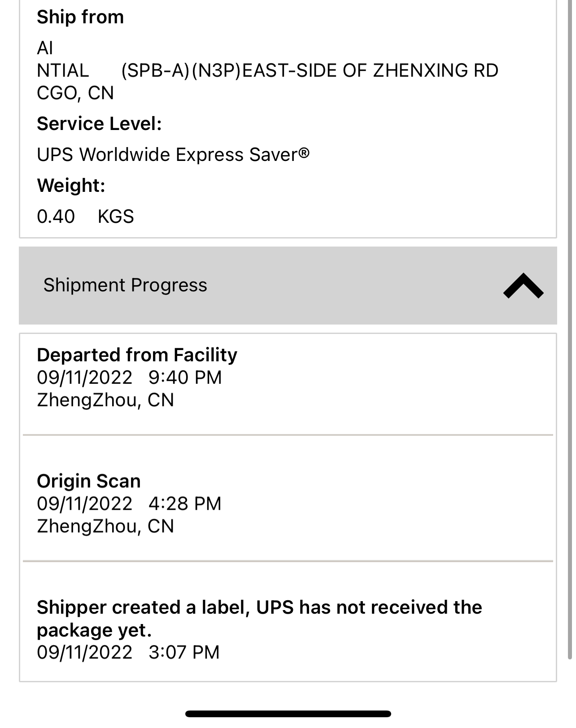Tap the KGS unit label
The image size is (576, 728).
[x=116, y=217]
